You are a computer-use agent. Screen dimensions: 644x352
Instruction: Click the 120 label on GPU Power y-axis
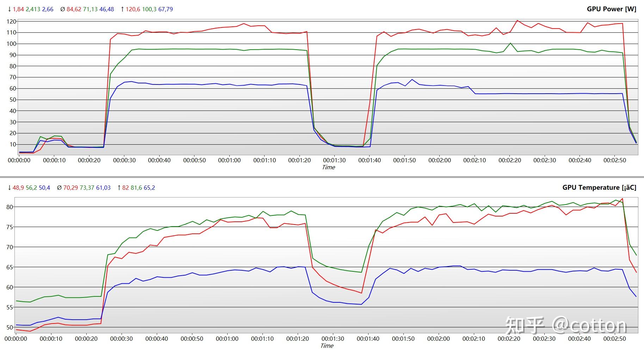[12, 21]
